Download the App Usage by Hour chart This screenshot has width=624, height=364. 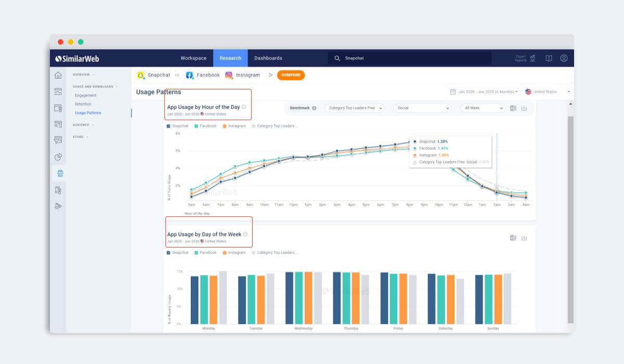pos(524,108)
